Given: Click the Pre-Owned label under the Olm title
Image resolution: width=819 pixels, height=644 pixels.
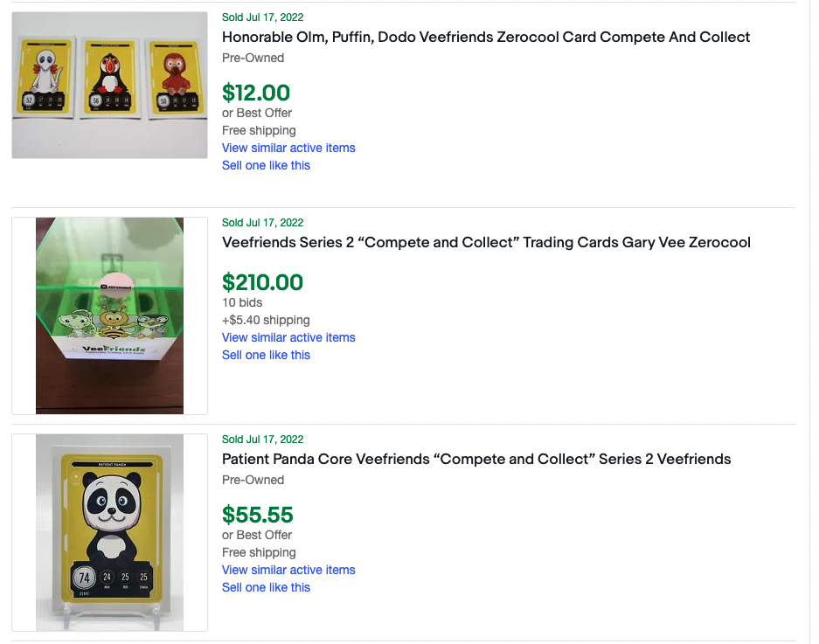Looking at the screenshot, I should (246, 58).
